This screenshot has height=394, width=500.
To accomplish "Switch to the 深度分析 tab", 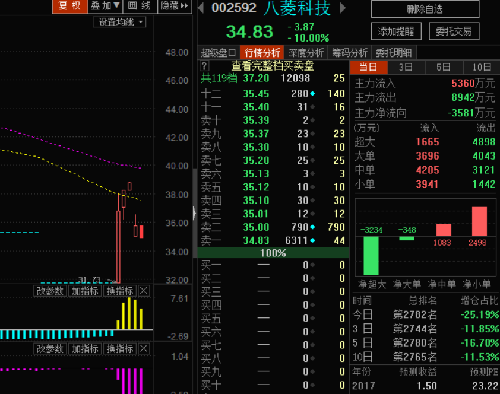I will [x=306, y=53].
